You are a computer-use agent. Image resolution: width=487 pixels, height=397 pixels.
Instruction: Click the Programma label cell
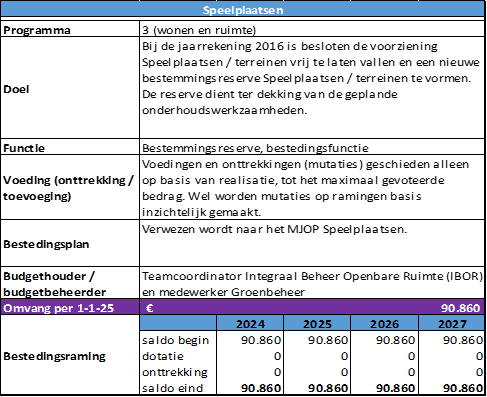coord(70,30)
